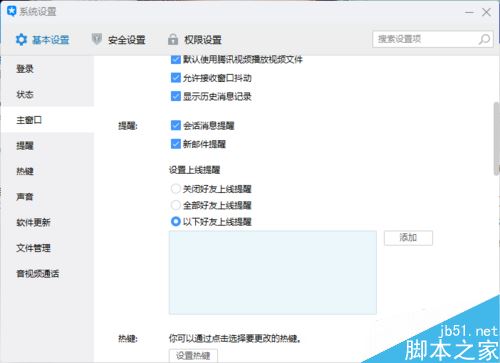500x363 pixels.
Task: Select 关闭好友上线提醒 radio button
Action: 176,189
